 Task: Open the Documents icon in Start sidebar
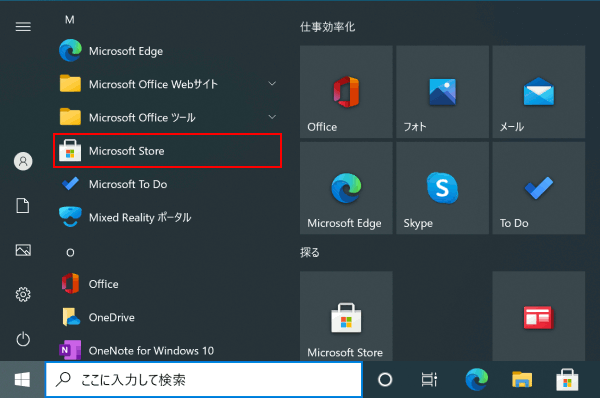pos(23,206)
